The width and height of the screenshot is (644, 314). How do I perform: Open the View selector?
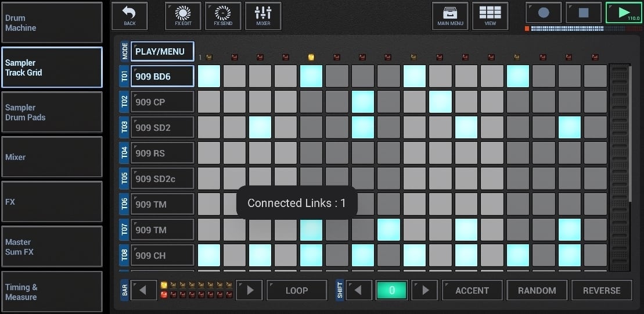pyautogui.click(x=490, y=16)
